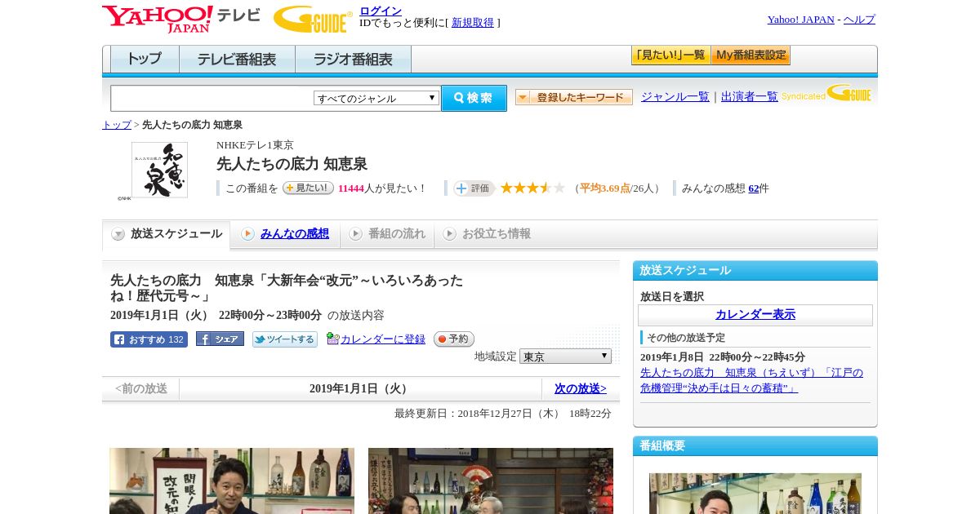Click the 見たい! plus button

pos(308,188)
